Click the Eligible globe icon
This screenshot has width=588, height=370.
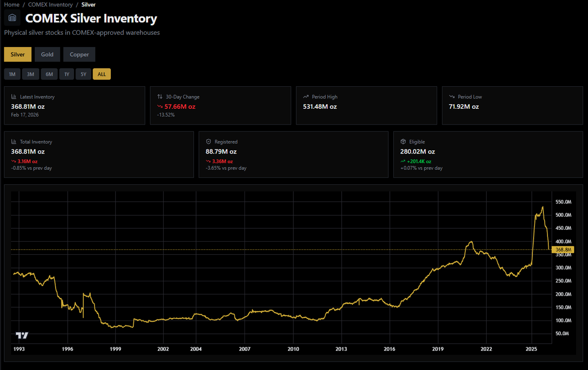tap(402, 142)
